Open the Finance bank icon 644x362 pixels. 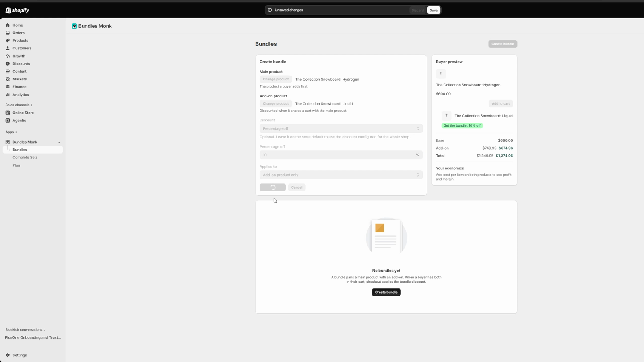[x=8, y=87]
